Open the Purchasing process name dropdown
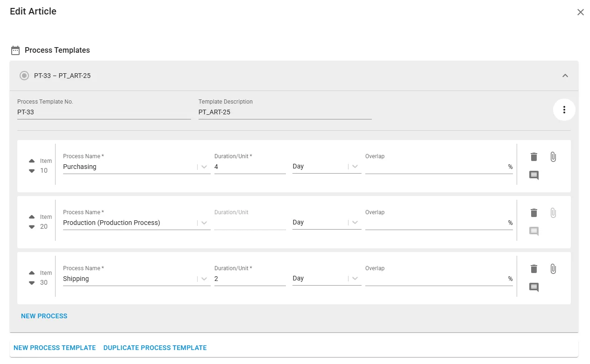 [205, 167]
